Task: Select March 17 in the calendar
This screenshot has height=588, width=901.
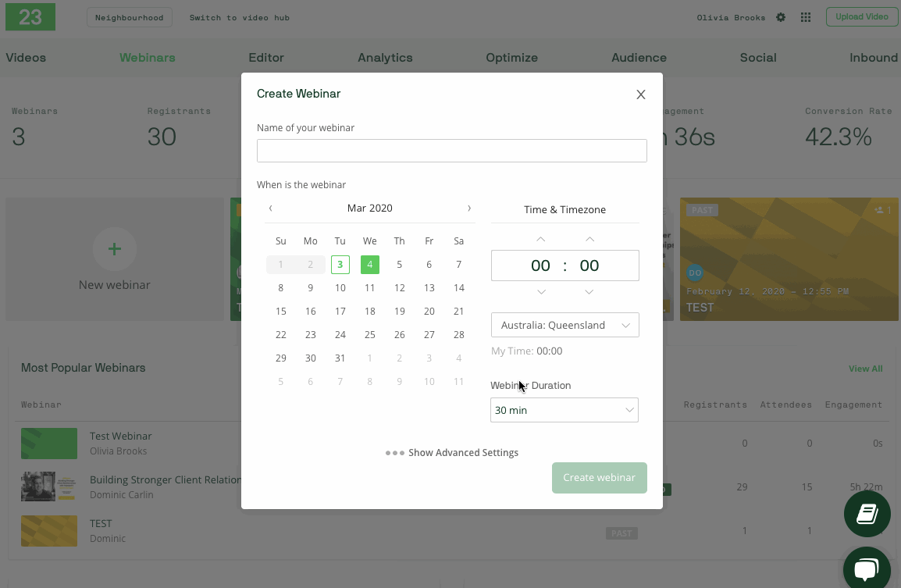Action: pyautogui.click(x=340, y=312)
